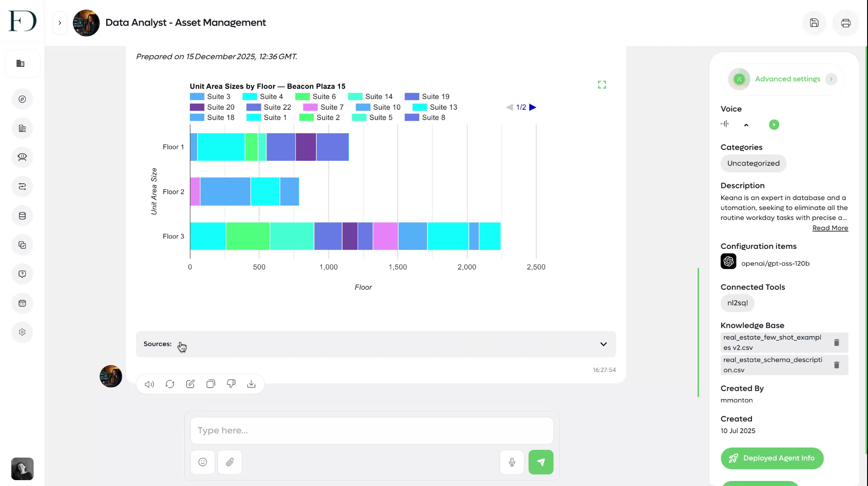Expand the chart to fullscreen

[602, 85]
